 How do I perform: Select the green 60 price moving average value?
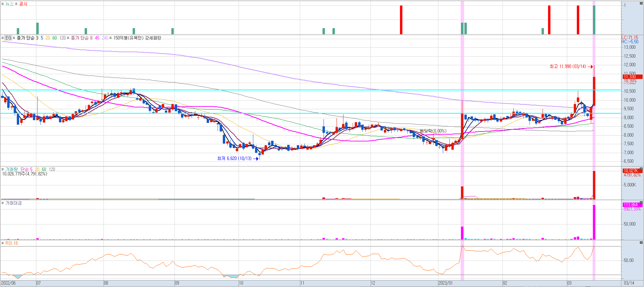point(54,38)
